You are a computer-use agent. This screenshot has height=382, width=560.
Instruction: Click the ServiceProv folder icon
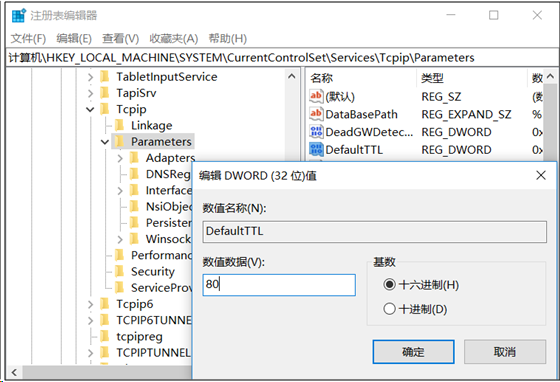tap(120, 288)
